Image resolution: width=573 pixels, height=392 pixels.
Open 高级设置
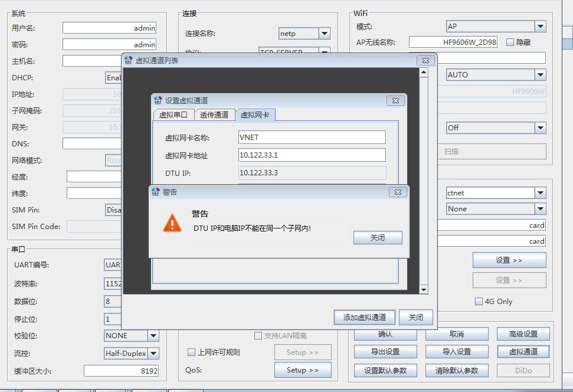[x=523, y=334]
